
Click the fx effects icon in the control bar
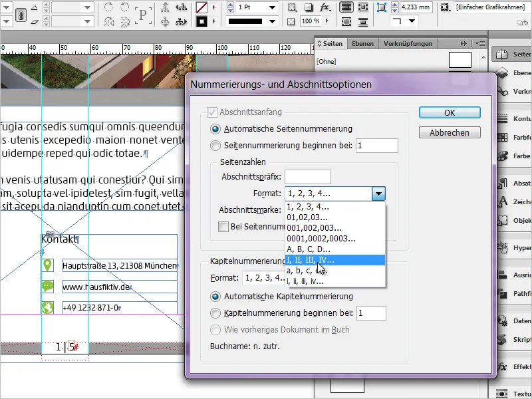pyautogui.click(x=323, y=7)
